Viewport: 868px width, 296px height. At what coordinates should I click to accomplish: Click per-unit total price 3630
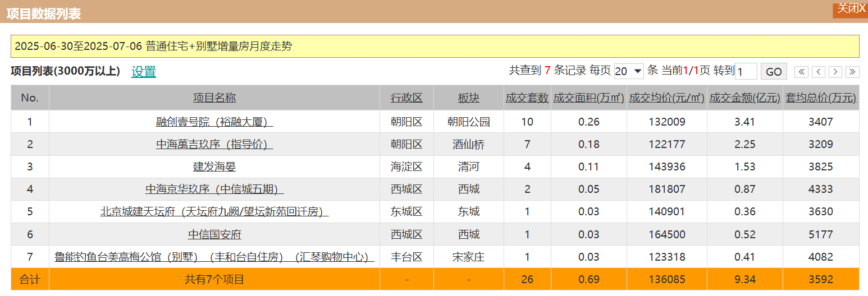tap(821, 211)
